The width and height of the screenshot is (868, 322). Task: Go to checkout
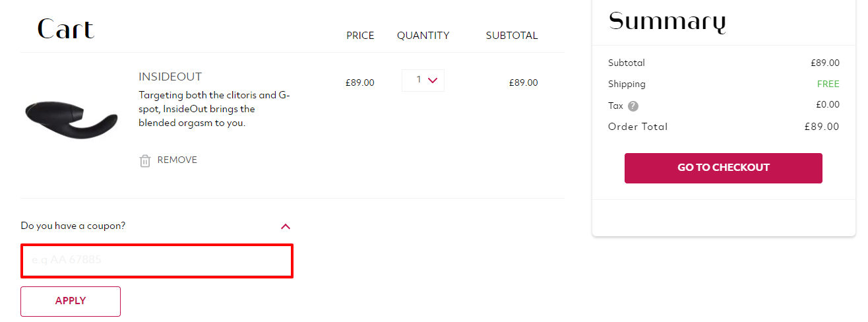click(723, 168)
